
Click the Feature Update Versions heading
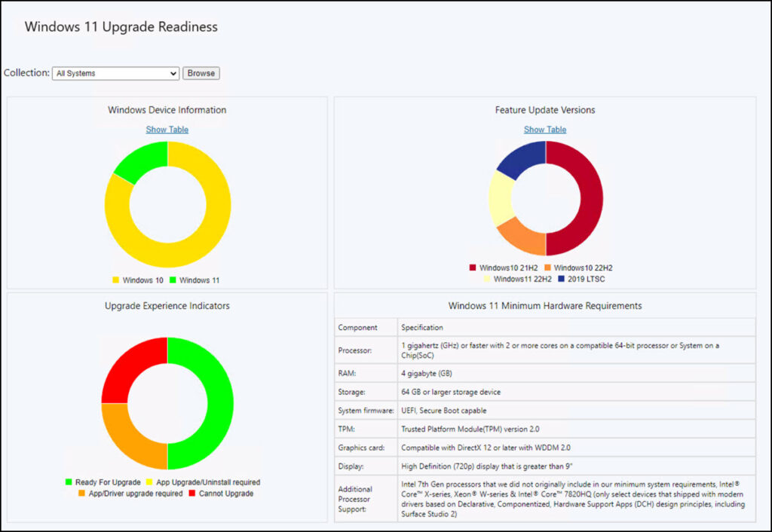tap(545, 110)
